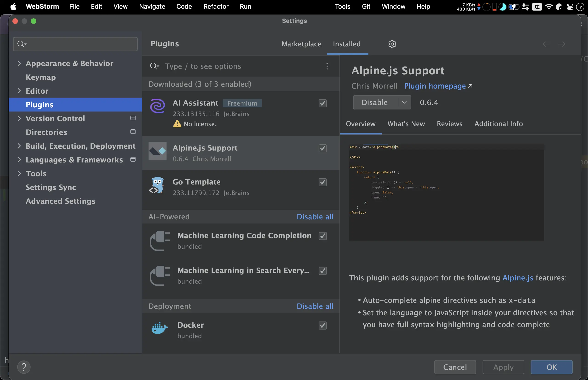This screenshot has width=588, height=380.
Task: Toggle the Go Template plugin checkbox
Action: [322, 182]
